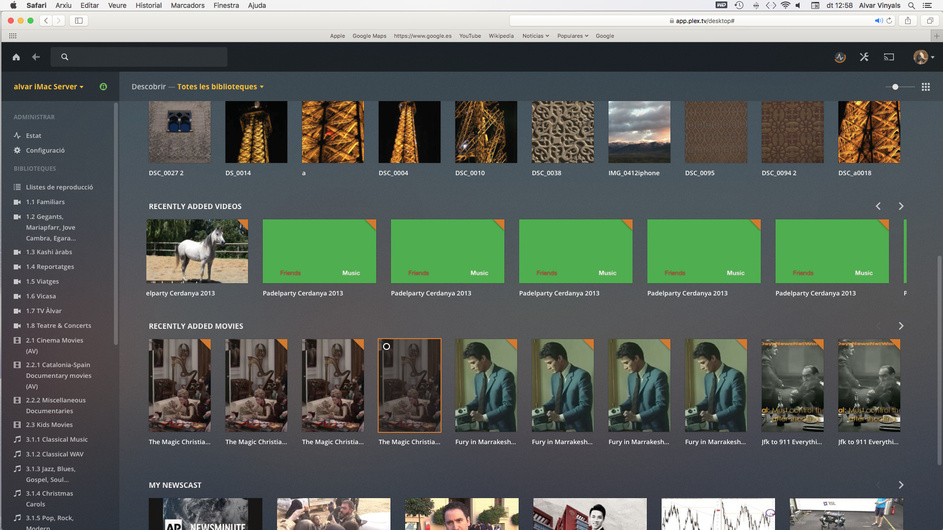Open Veure menu in menu bar
Screen dimensions: 943x530
[117, 5]
